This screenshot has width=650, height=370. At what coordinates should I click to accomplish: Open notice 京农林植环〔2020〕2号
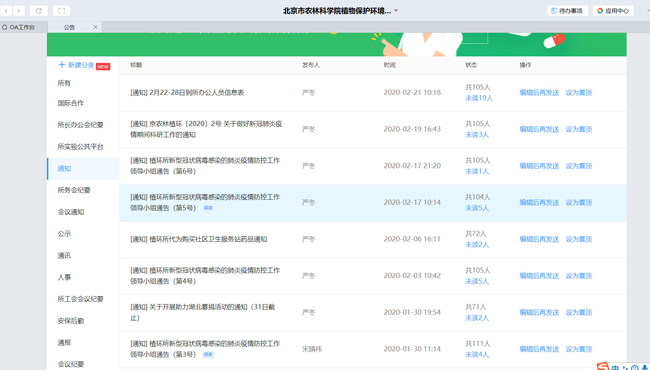[206, 129]
